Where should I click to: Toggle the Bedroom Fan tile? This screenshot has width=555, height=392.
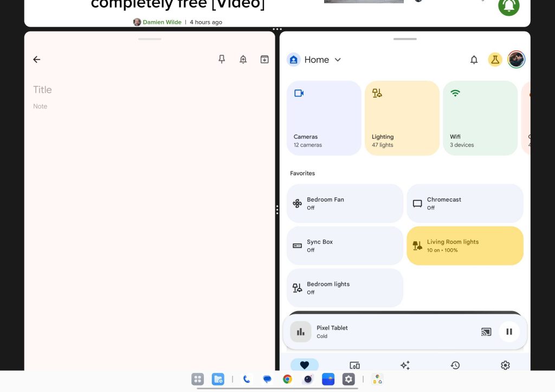345,203
